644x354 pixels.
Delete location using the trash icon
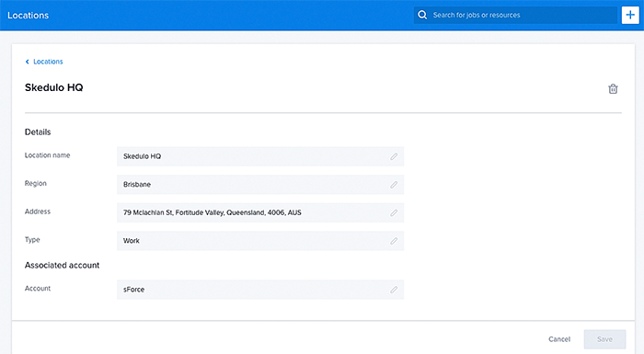coord(613,88)
